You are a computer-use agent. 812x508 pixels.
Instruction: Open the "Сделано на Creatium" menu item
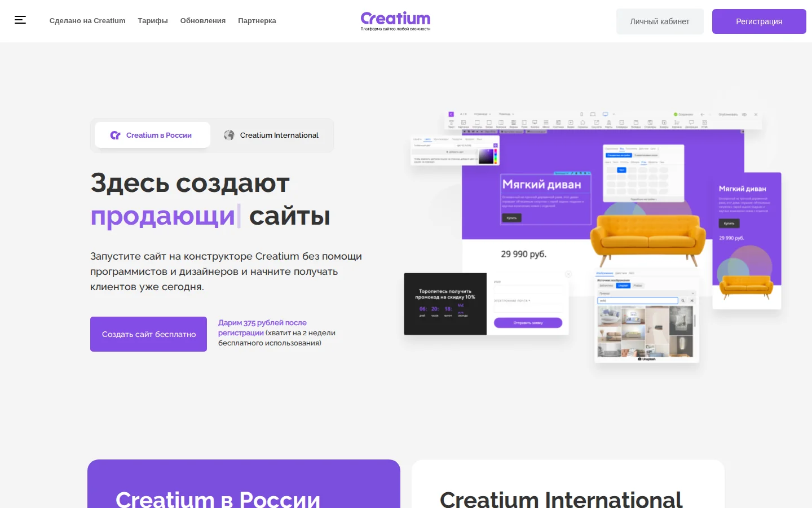(x=87, y=21)
